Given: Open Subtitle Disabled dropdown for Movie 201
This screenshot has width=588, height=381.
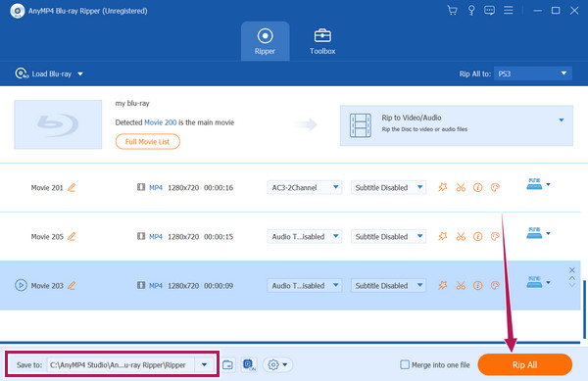Looking at the screenshot, I should coord(388,187).
